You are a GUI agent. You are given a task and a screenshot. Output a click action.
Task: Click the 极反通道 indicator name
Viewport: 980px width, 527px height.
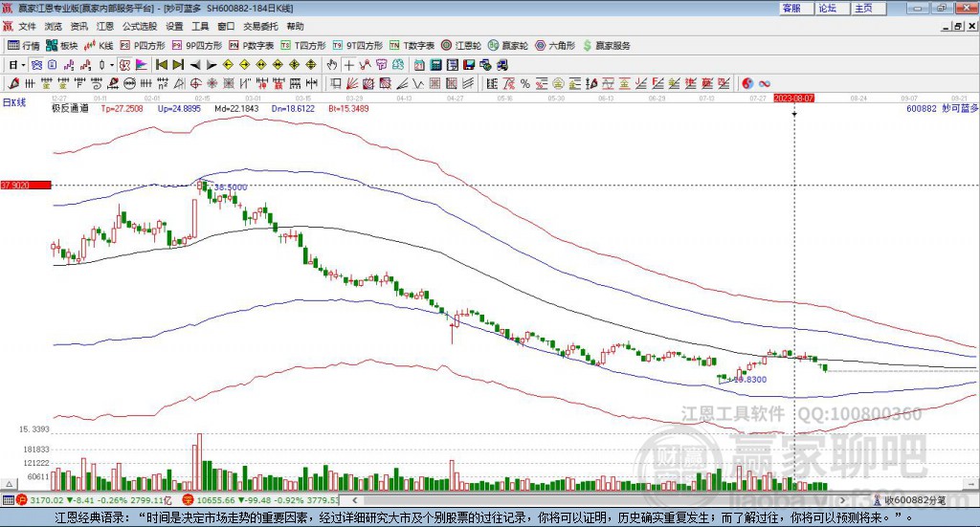click(x=70, y=109)
